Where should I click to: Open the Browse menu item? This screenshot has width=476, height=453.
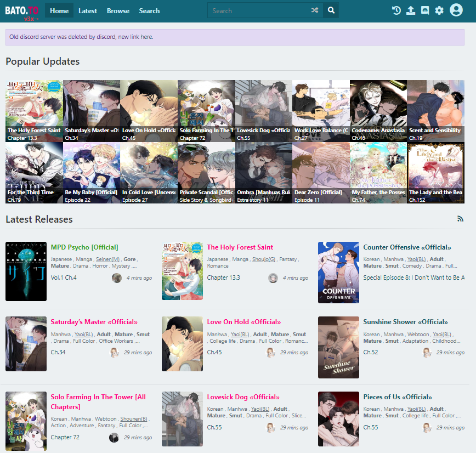pos(118,10)
